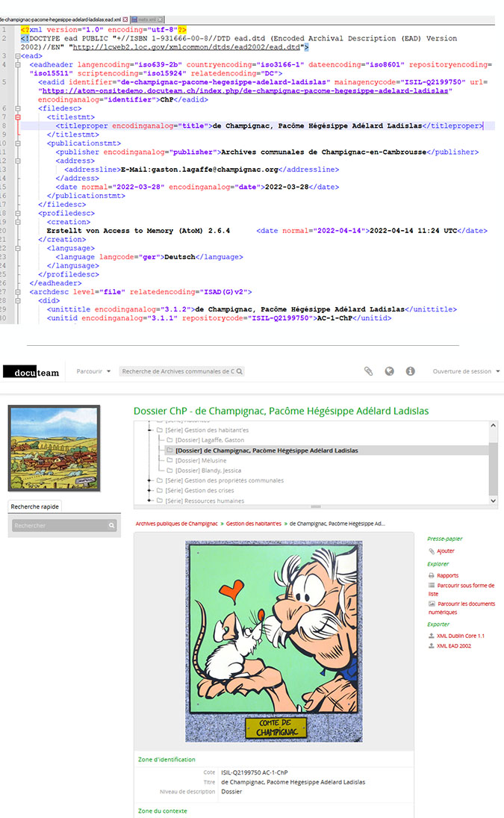Close the meta.xml editor tab
This screenshot has height=818, width=504.
pos(161,19)
